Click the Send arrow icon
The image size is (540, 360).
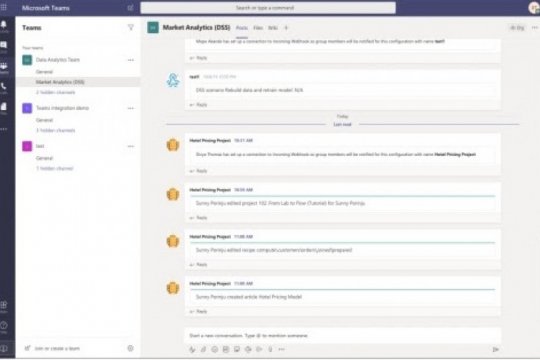(x=496, y=349)
